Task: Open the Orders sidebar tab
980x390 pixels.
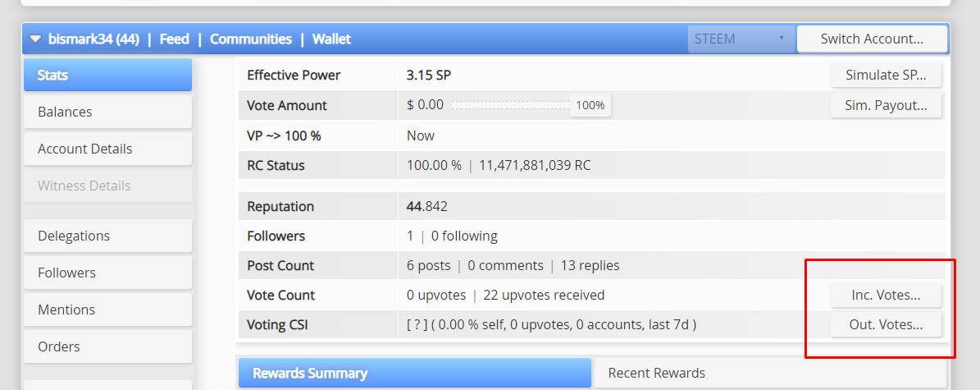Action: tap(107, 346)
